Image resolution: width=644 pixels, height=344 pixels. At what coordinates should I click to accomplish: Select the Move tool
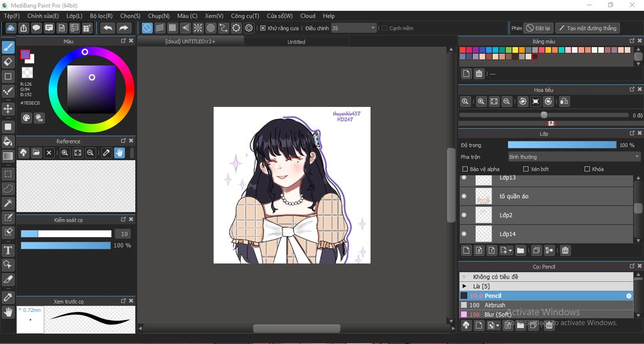click(x=8, y=109)
